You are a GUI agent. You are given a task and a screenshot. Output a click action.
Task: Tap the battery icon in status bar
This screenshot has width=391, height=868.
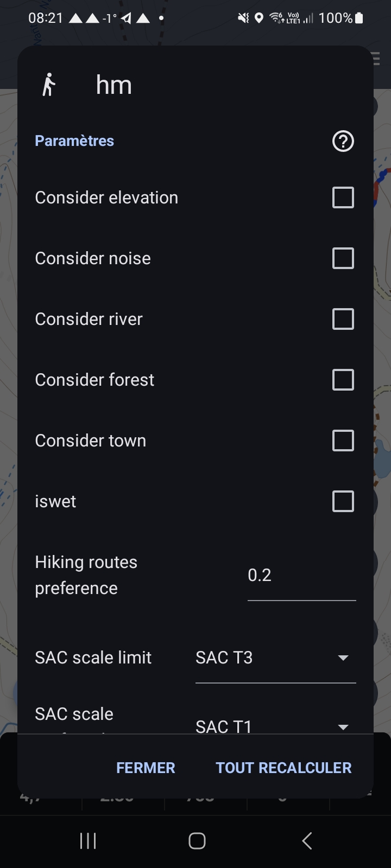click(359, 18)
